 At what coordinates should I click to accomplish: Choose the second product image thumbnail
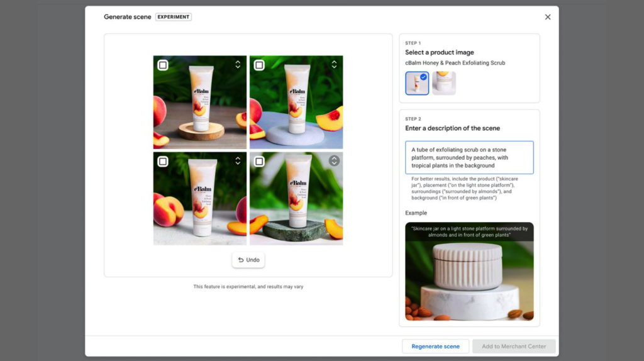coord(444,83)
